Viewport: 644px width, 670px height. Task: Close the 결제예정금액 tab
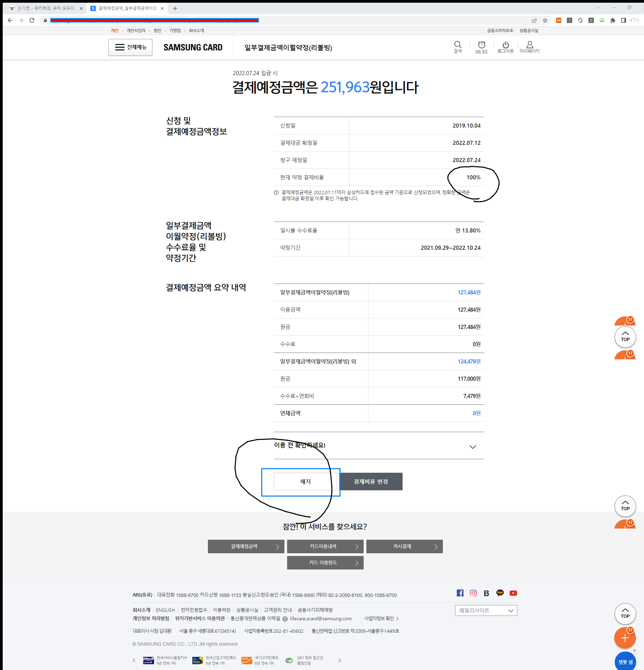click(x=162, y=8)
